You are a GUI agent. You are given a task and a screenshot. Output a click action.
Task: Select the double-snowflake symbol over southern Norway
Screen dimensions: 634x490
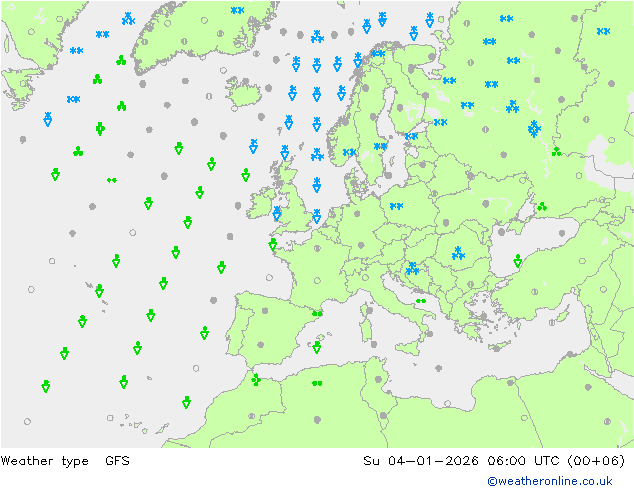pyautogui.click(x=349, y=152)
